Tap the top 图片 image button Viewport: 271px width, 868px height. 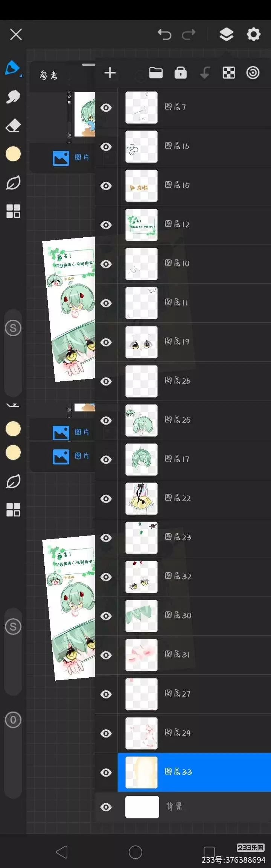pos(71,158)
